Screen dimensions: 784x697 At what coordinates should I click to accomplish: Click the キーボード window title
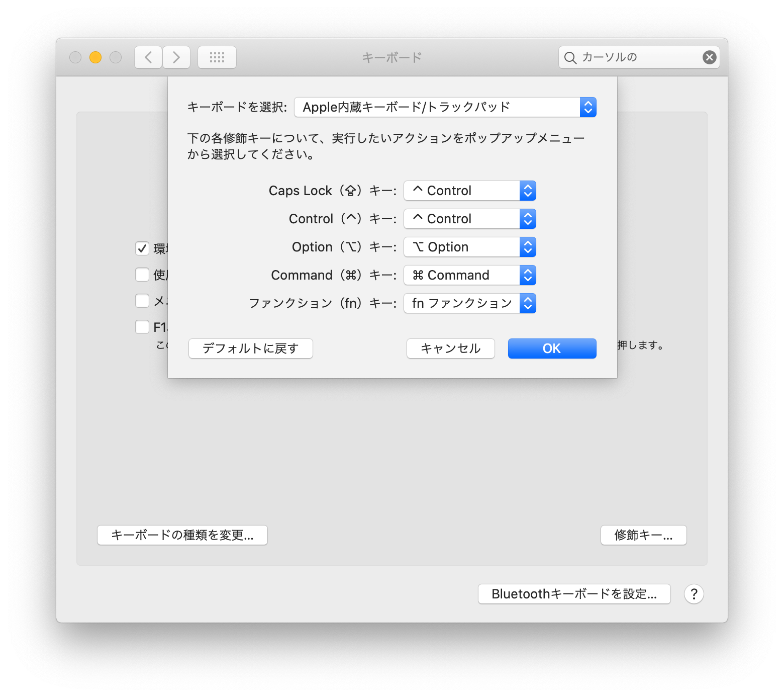tap(392, 57)
